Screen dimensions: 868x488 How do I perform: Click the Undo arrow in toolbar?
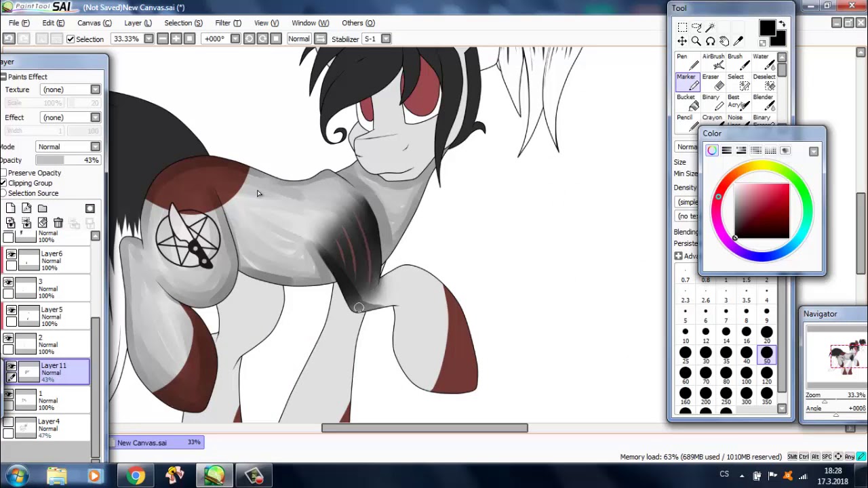click(9, 39)
